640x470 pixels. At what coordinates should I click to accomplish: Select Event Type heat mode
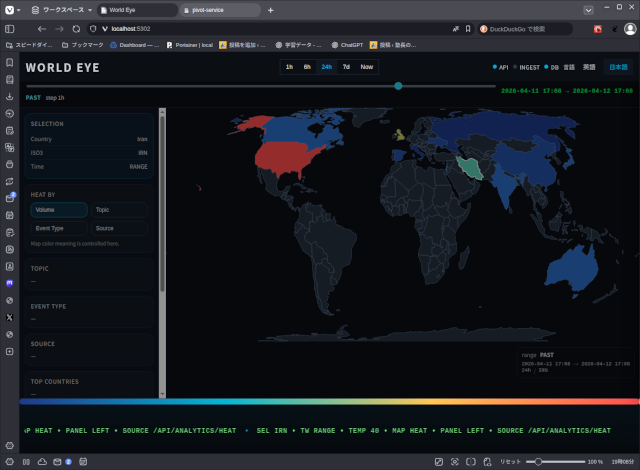[x=59, y=228]
